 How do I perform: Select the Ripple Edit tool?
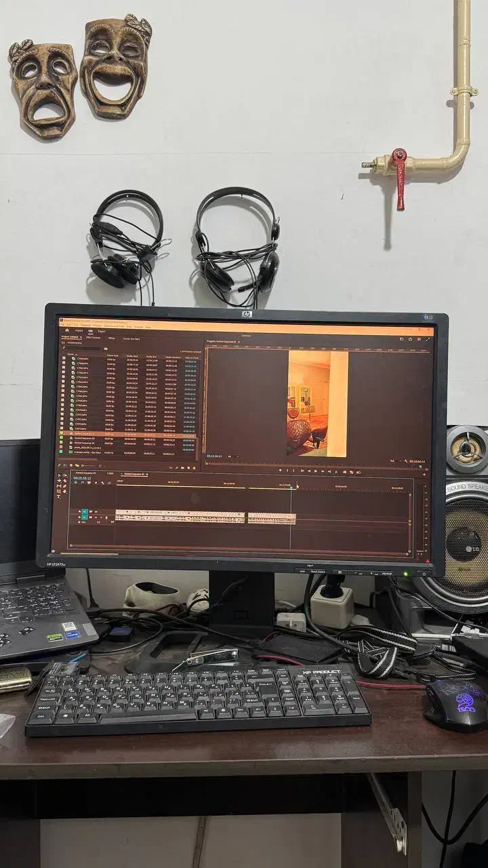[x=59, y=481]
